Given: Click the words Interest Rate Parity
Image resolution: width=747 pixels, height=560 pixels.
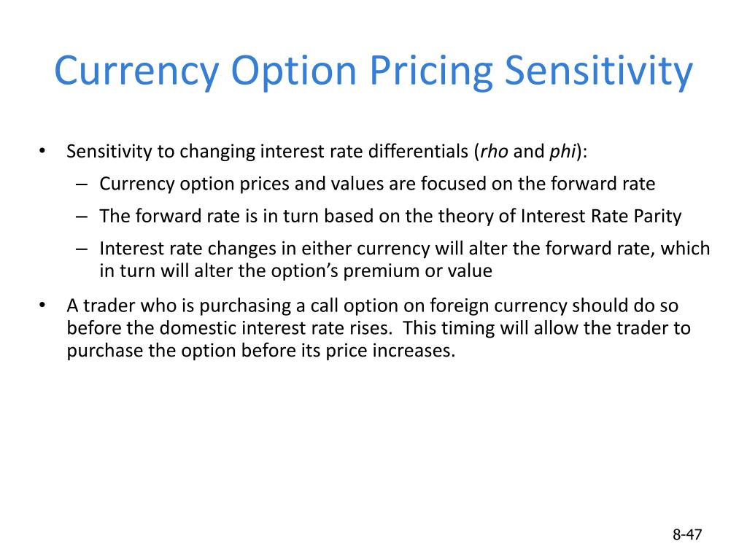Looking at the screenshot, I should 601,216.
